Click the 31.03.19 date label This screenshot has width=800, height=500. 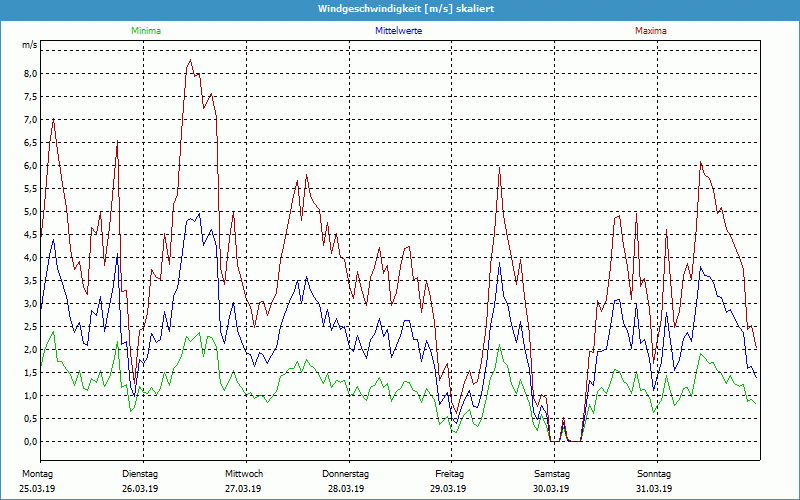coord(654,489)
